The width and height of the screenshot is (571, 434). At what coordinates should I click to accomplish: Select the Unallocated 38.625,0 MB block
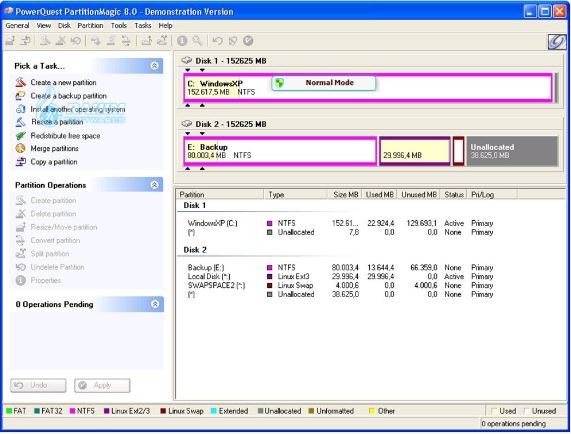512,151
